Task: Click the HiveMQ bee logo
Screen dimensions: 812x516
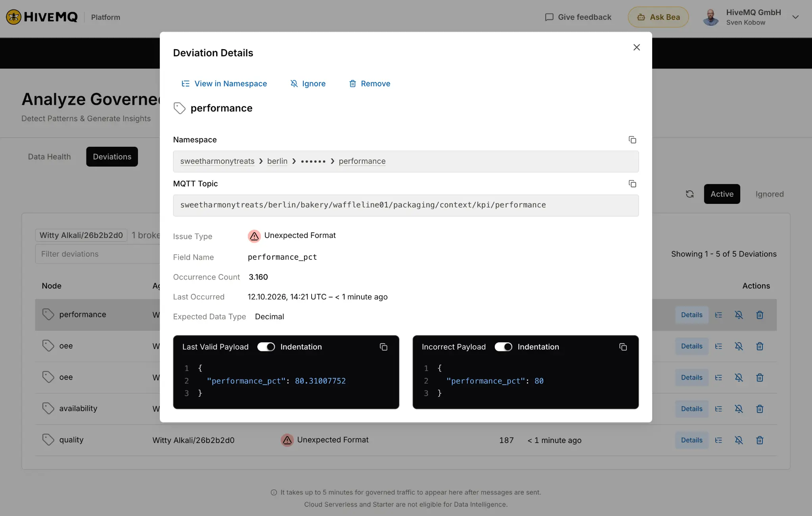Action: 13,17
